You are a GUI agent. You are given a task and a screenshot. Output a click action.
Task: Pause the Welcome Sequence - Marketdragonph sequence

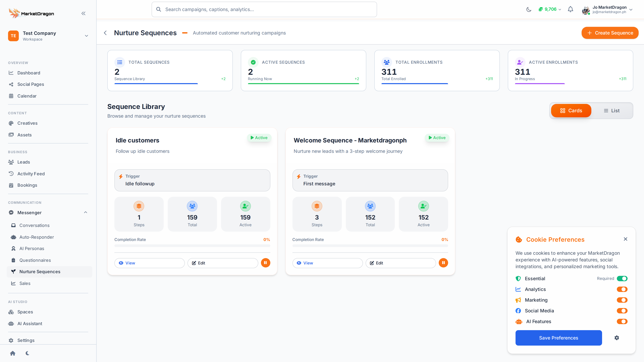pos(443,263)
